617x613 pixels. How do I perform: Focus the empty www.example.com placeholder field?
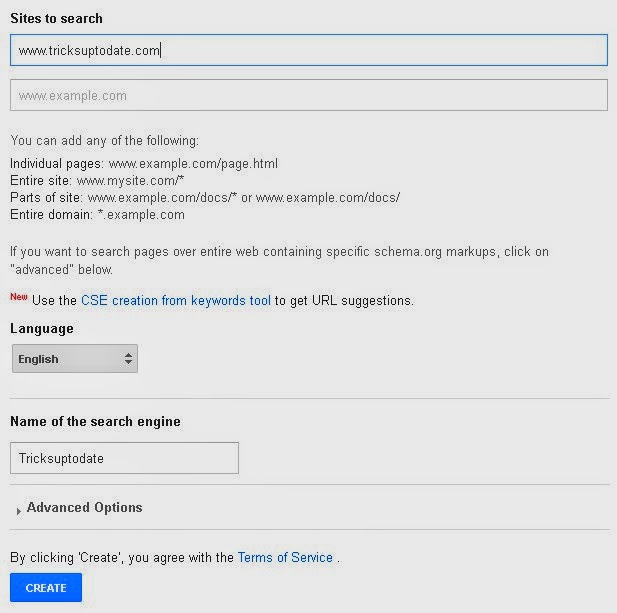(x=309, y=95)
